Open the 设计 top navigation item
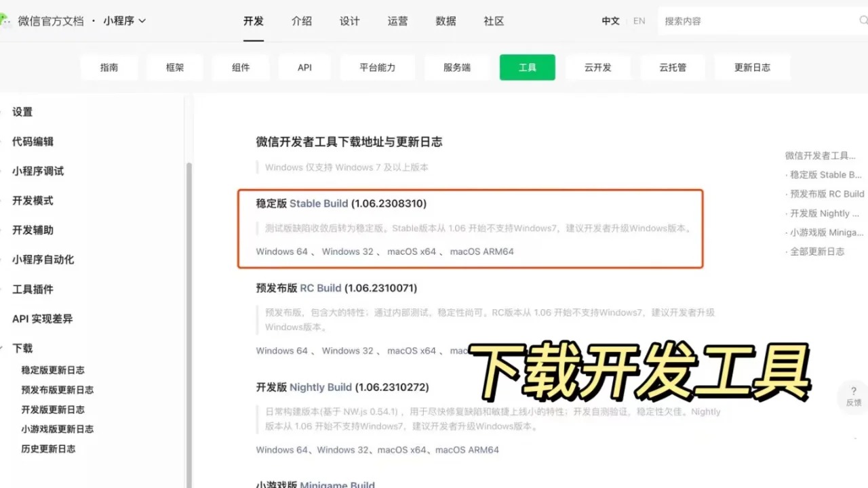 [350, 21]
